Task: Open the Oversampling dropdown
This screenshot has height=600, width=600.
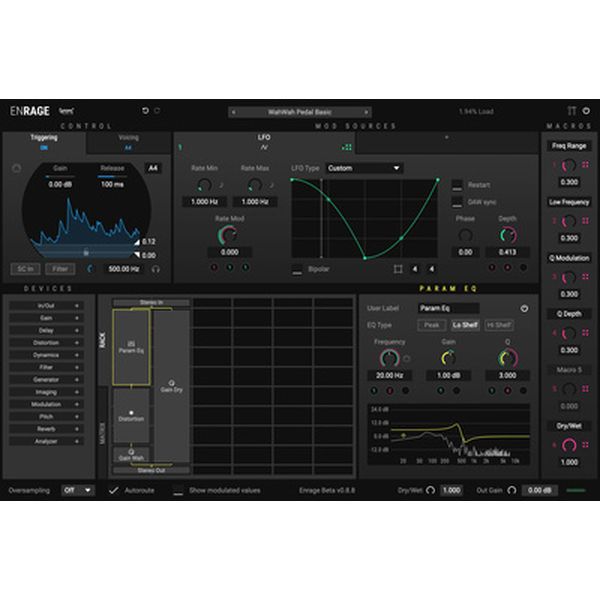Action: (77, 490)
